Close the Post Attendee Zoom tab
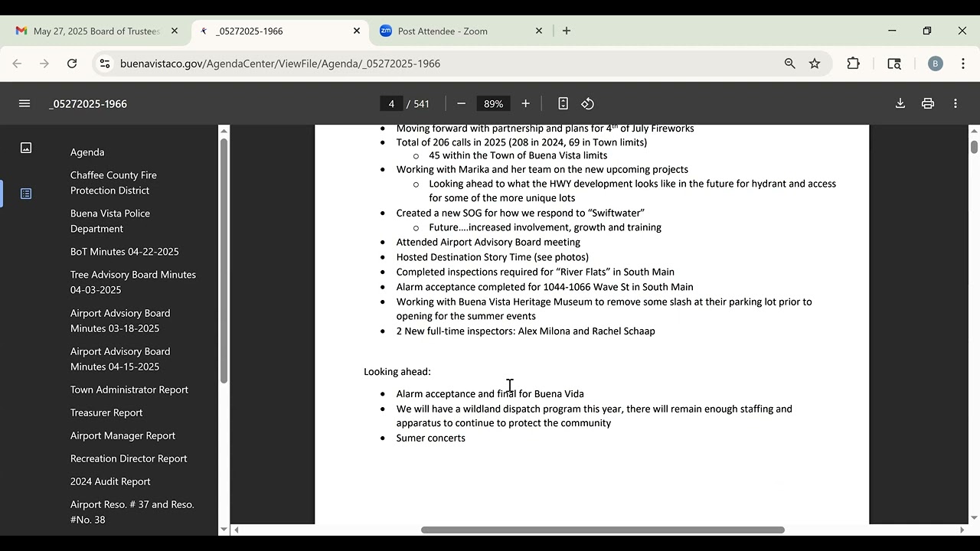 click(539, 31)
